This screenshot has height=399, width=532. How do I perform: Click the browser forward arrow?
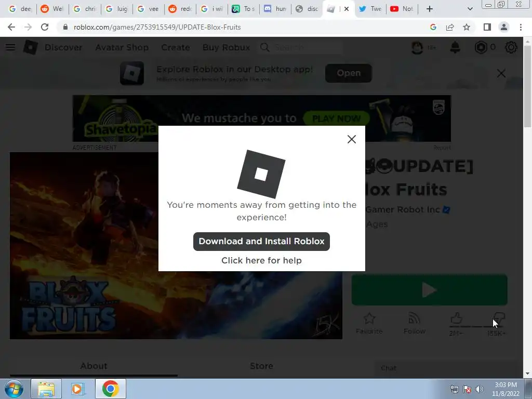pos(28,27)
